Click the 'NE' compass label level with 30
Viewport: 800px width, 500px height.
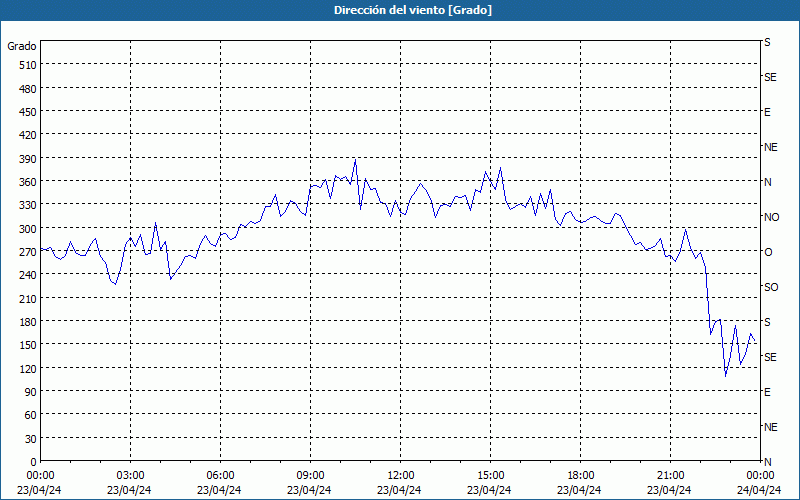771,427
